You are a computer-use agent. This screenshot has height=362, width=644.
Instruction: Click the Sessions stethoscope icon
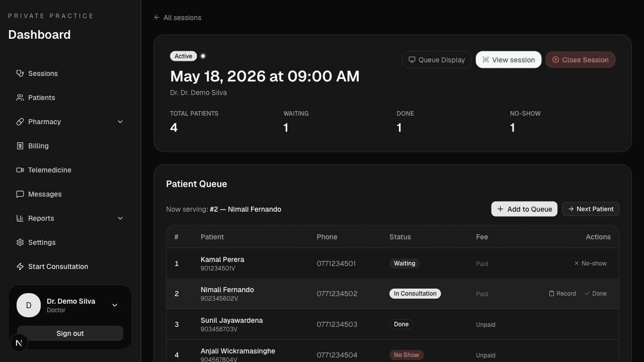click(20, 73)
